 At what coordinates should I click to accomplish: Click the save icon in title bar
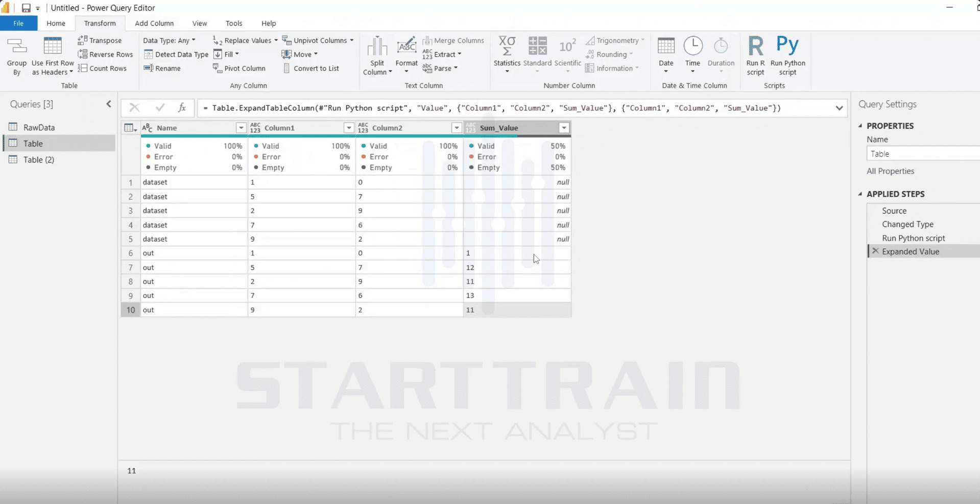coord(26,8)
